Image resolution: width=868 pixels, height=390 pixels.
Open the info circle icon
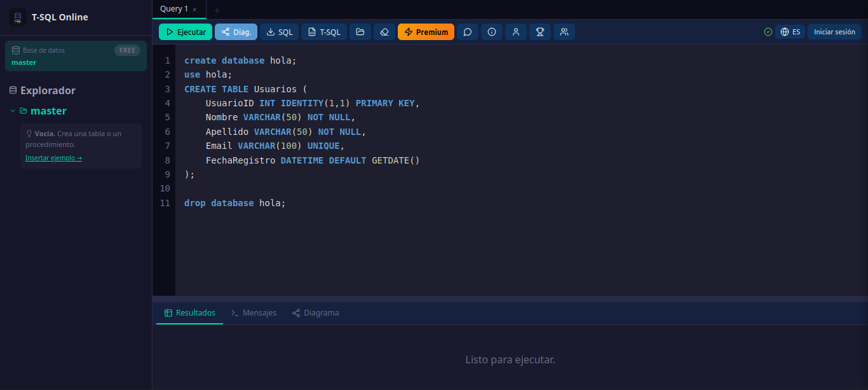coord(492,32)
